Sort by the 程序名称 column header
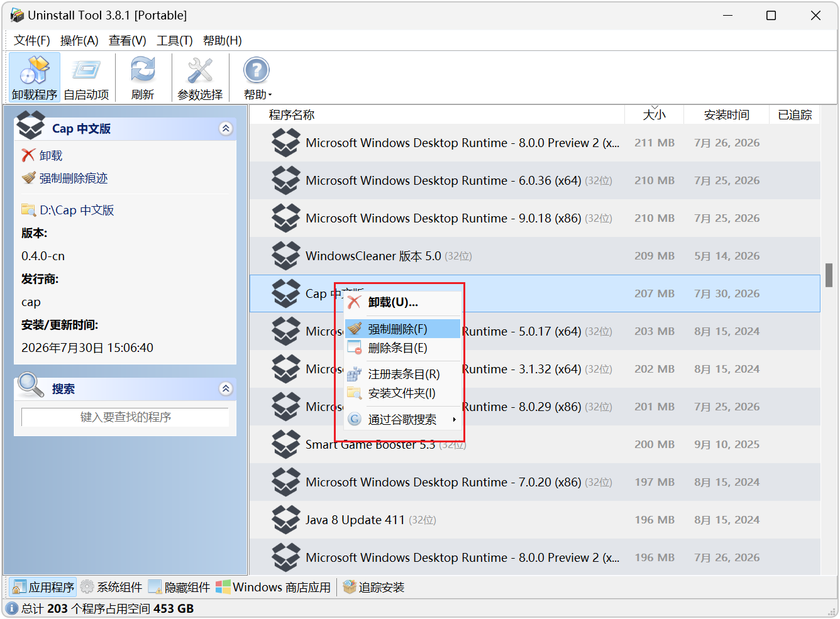This screenshot has height=619, width=840. 437,114
